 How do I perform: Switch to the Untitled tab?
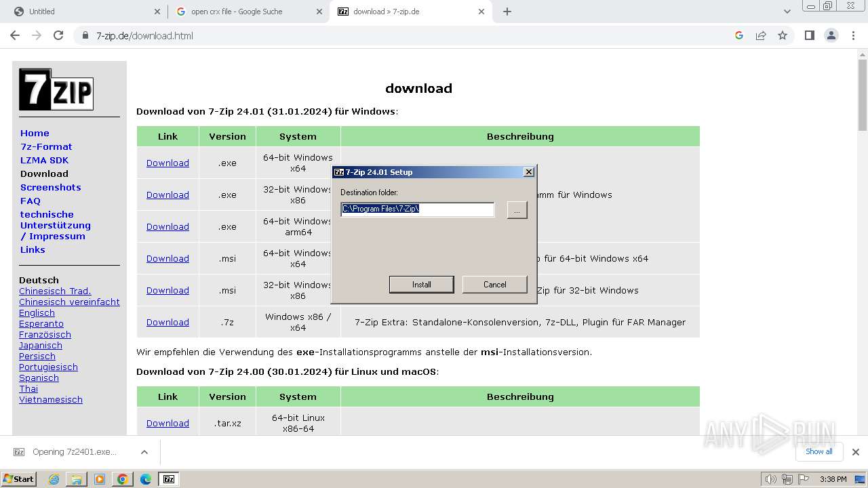pyautogui.click(x=87, y=12)
